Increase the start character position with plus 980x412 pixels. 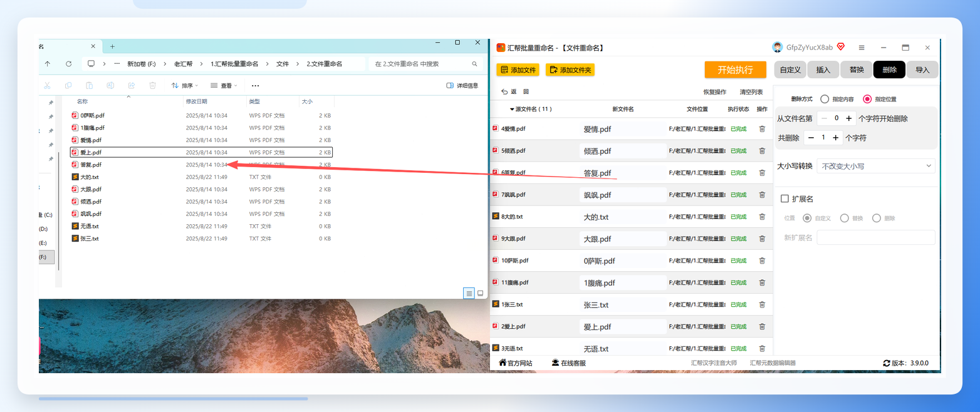[x=849, y=118]
